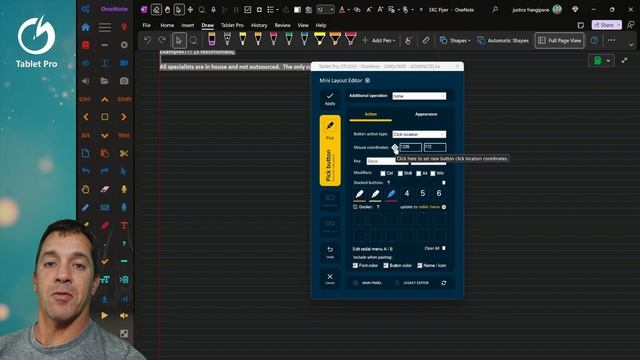Click Apply in Mini Layout Editor
Viewport: 640px width, 360px height.
click(330, 99)
